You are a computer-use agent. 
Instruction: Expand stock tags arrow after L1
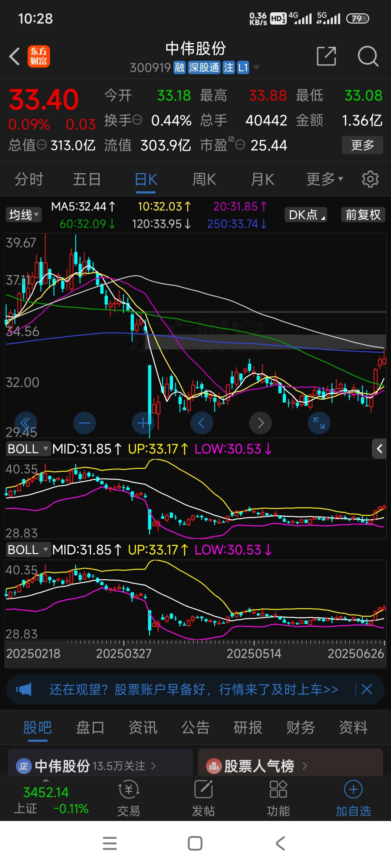[256, 67]
